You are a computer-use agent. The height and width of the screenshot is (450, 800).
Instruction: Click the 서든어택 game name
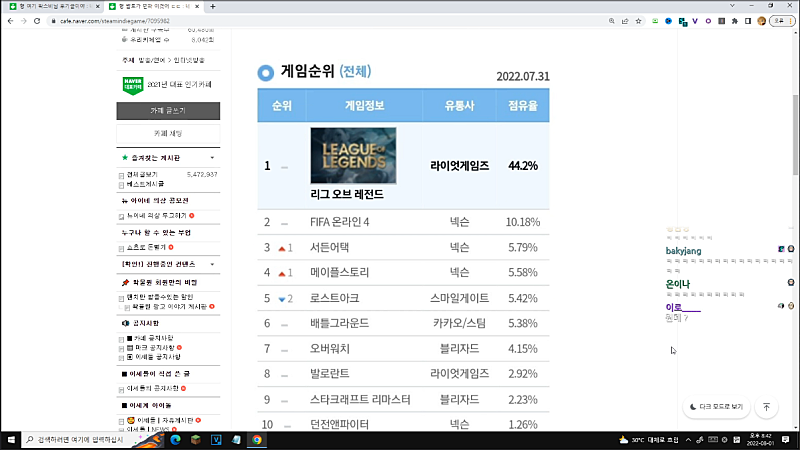330,247
